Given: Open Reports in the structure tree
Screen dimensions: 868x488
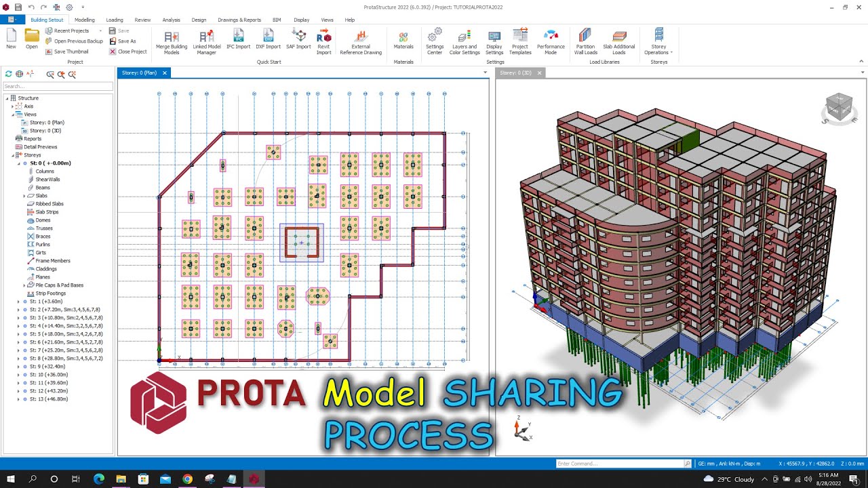Looking at the screenshot, I should 33,139.
